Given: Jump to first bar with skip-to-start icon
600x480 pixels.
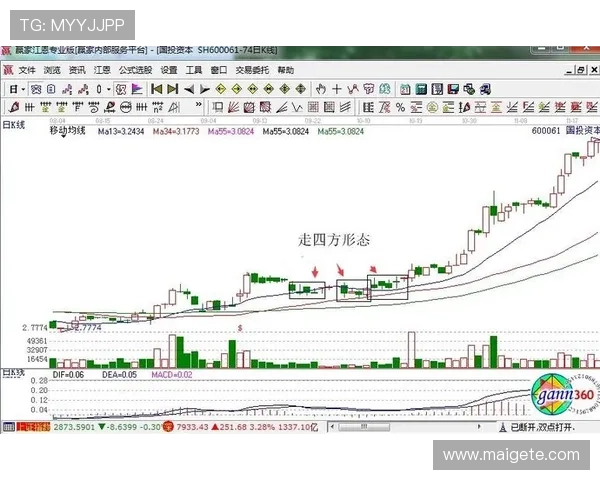Looking at the screenshot, I should pos(157,90).
